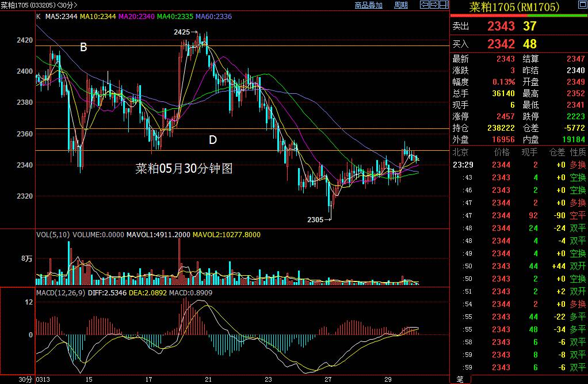Screen dimensions: 588x384
Task: Click the MACD(12,26,9) indicator label
Action: tap(61, 292)
